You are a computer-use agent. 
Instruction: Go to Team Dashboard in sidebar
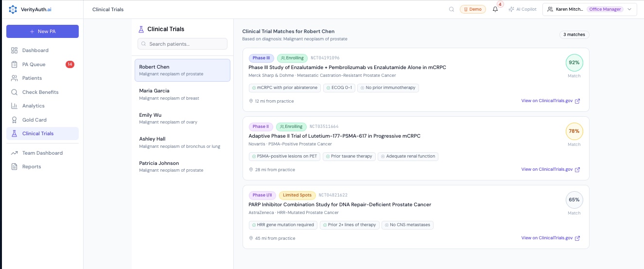coord(42,153)
